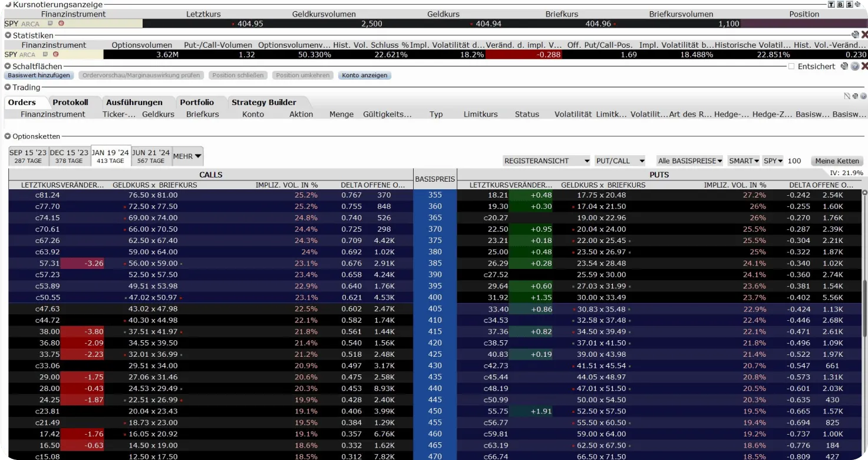
Task: Collapse the Trading section
Action: (x=8, y=87)
